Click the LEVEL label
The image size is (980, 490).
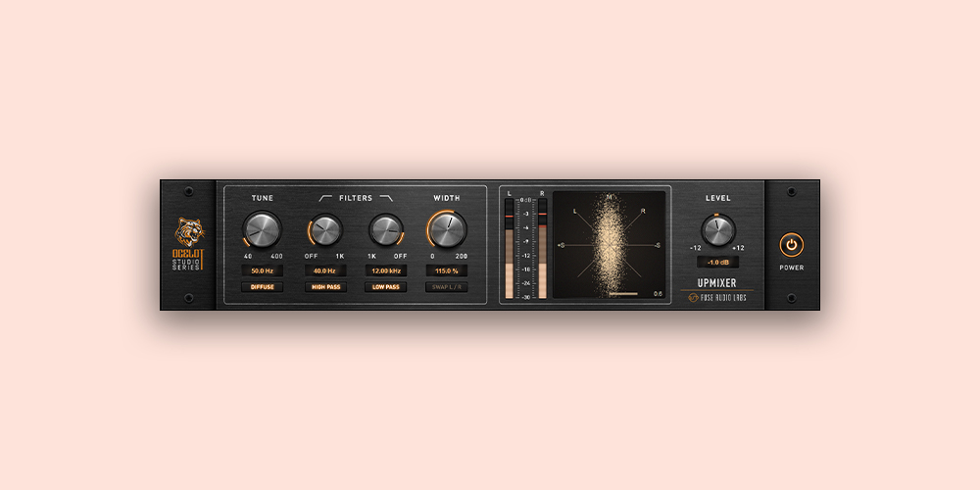coord(718,198)
